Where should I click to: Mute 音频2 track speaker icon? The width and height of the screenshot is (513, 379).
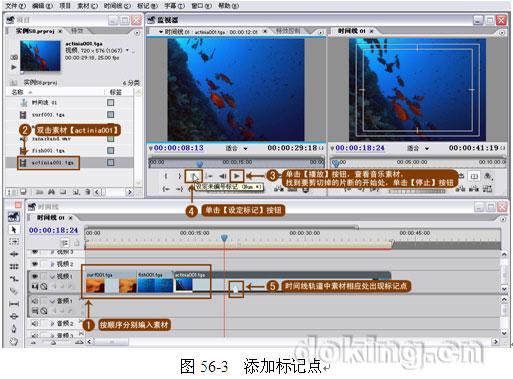click(x=35, y=323)
